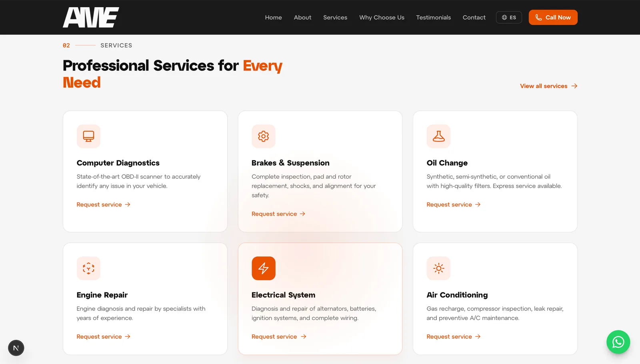Click the Oil Change heading
Screen dimensions: 640x364
[x=447, y=163]
